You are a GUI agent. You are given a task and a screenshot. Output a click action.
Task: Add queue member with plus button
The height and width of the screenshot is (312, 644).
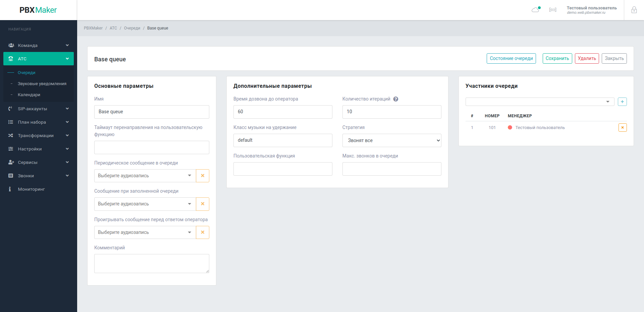tap(622, 102)
